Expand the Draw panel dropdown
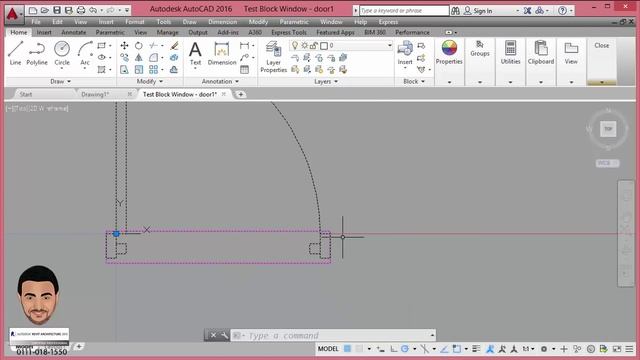This screenshot has width=640, height=360. [x=60, y=82]
